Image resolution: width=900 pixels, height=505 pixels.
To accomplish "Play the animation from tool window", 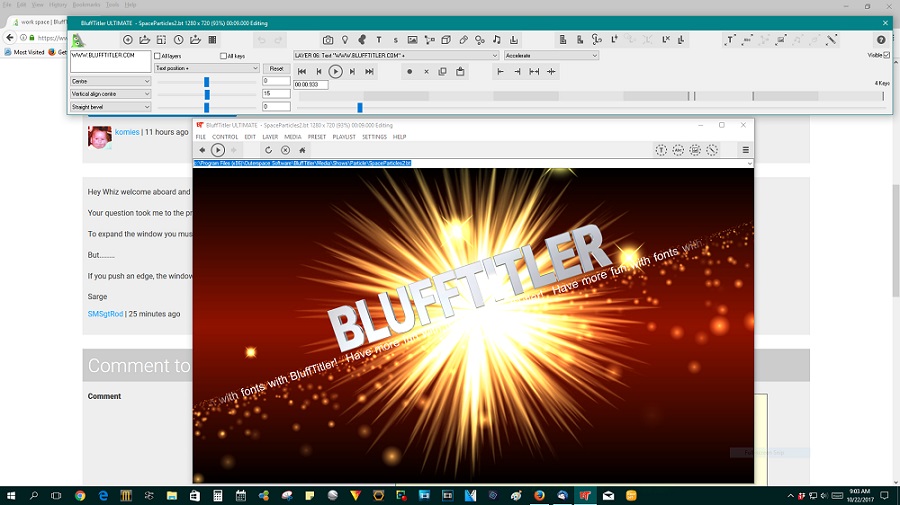I will pyautogui.click(x=336, y=72).
